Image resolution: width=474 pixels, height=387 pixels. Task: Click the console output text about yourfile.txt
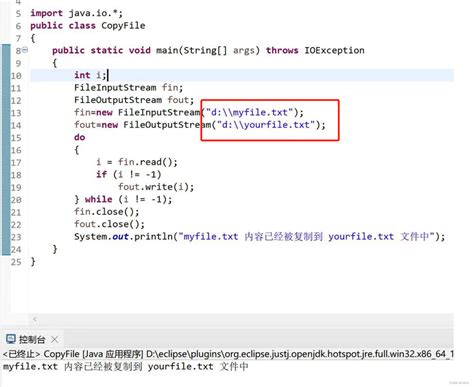click(x=126, y=367)
